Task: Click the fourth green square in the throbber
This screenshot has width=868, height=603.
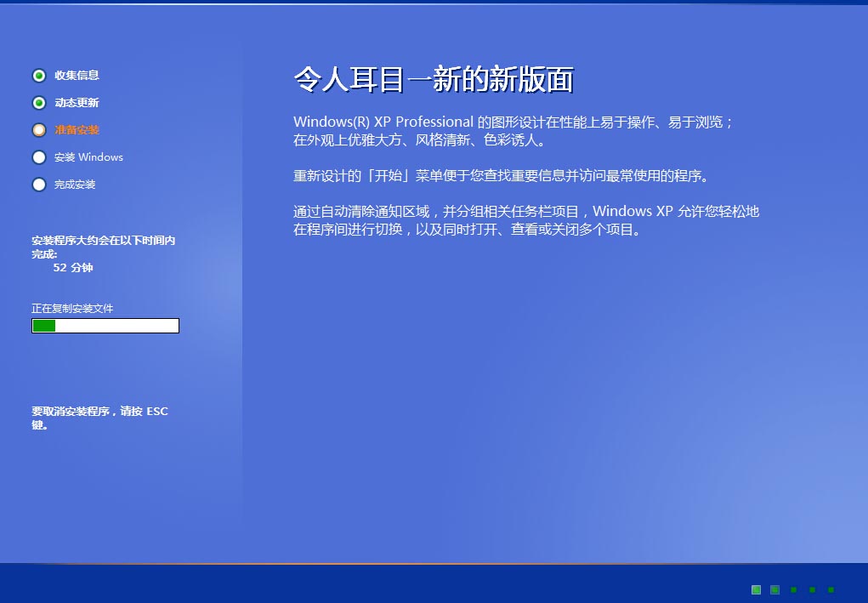Action: [x=813, y=589]
